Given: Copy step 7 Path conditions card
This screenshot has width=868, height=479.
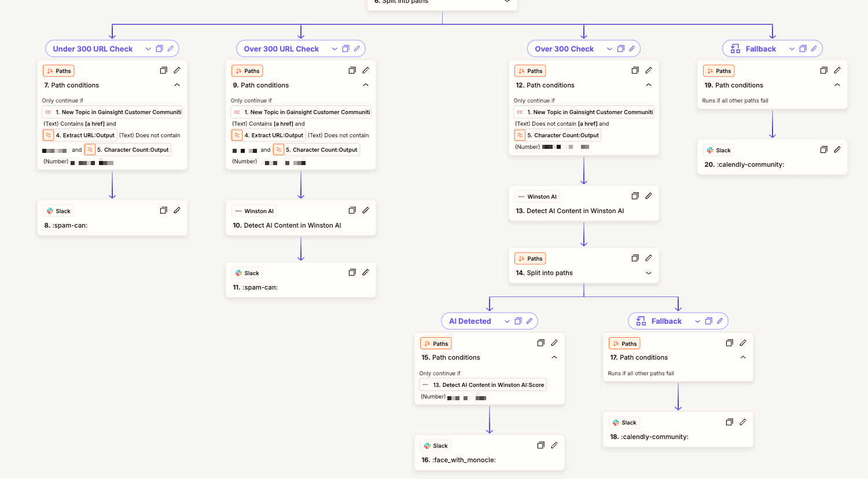Looking at the screenshot, I should click(x=163, y=71).
